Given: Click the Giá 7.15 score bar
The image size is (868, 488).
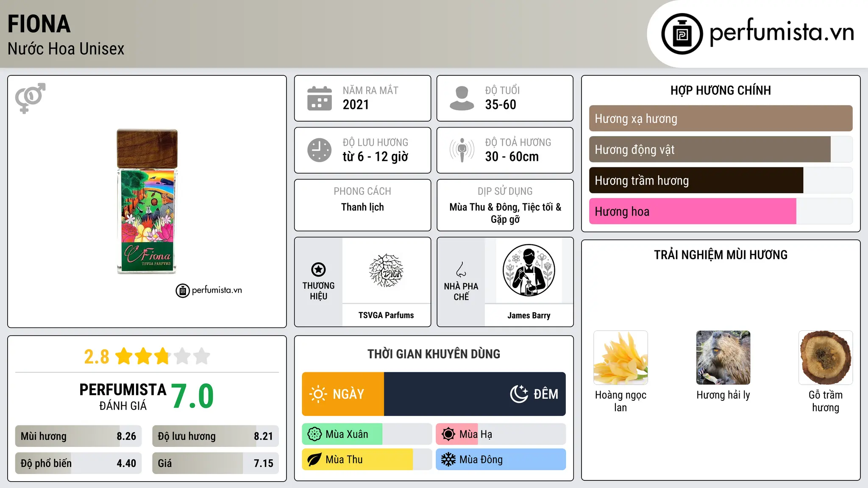Looking at the screenshot, I should click(215, 463).
